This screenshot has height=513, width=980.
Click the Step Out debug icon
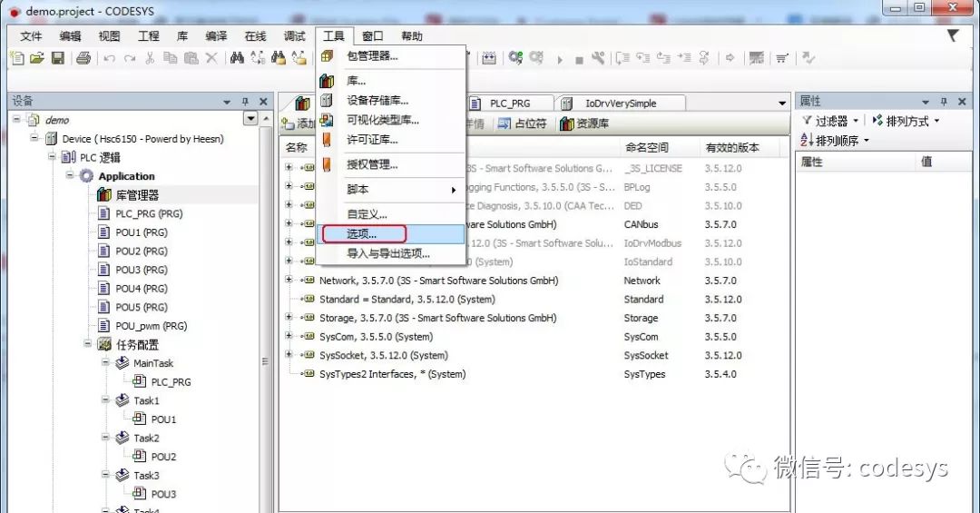point(663,58)
